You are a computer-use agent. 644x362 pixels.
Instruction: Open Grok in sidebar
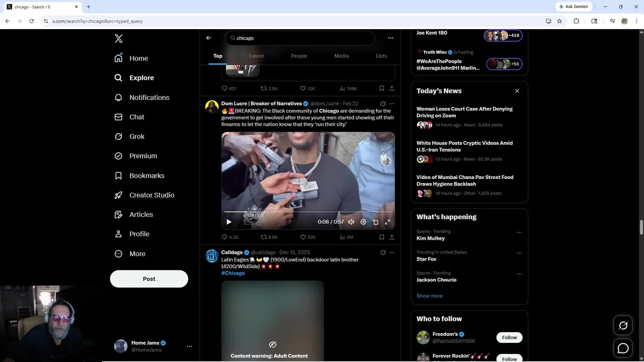pos(129,136)
